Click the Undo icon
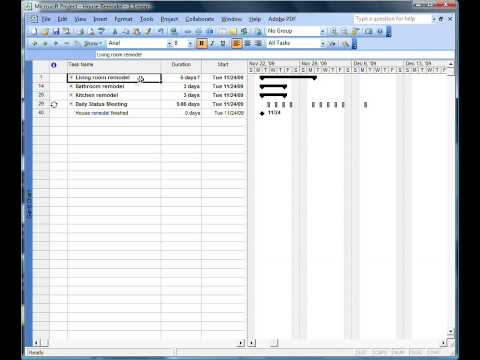 click(160, 31)
